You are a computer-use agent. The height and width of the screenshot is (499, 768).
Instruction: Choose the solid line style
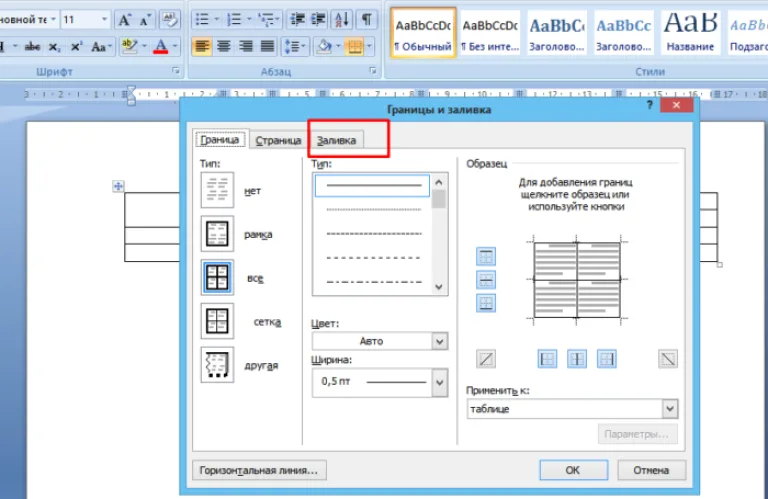[x=372, y=186]
